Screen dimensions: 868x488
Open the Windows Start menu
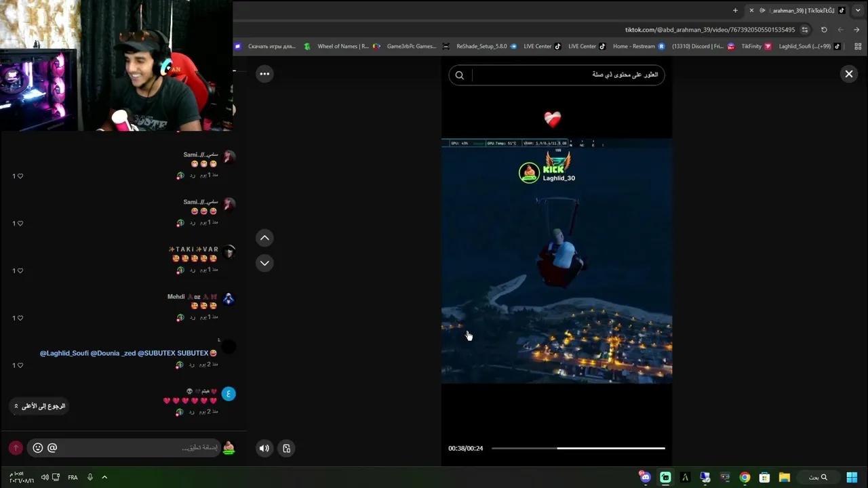[x=852, y=477]
